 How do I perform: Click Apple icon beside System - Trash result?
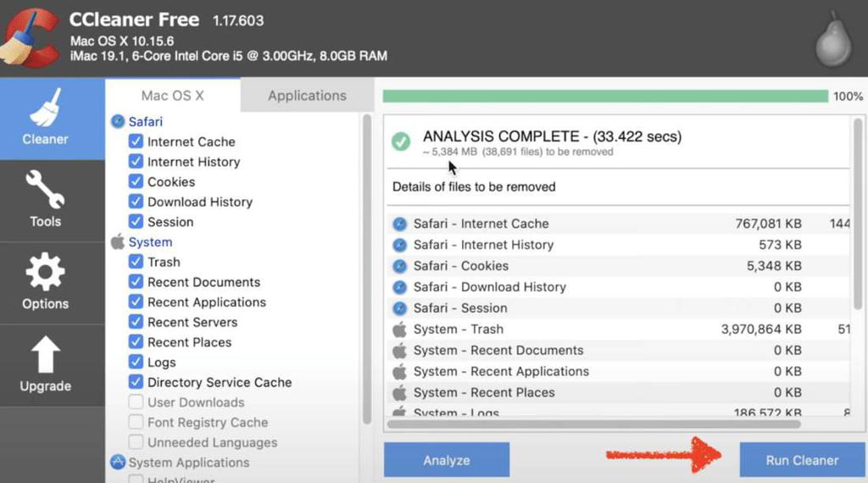point(400,330)
